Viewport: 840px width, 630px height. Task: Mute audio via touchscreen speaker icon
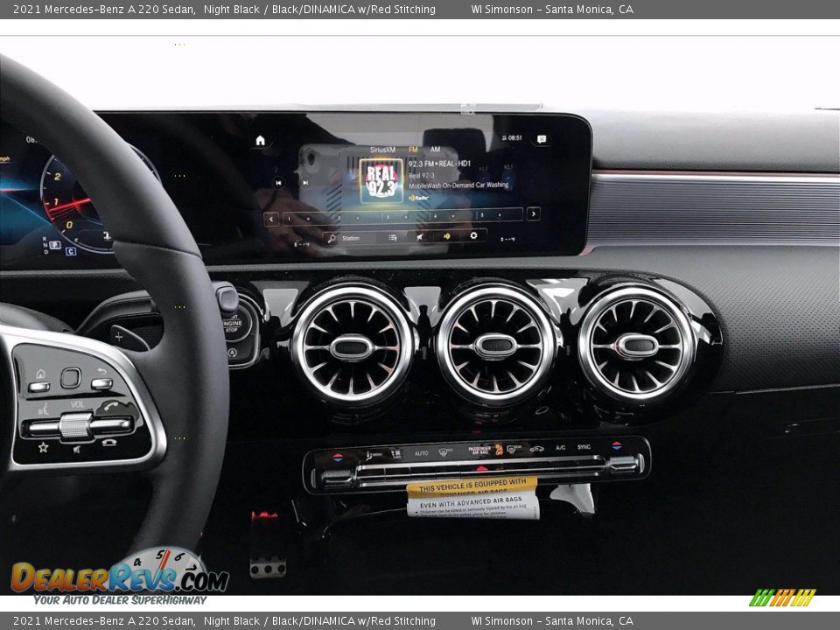(x=419, y=236)
